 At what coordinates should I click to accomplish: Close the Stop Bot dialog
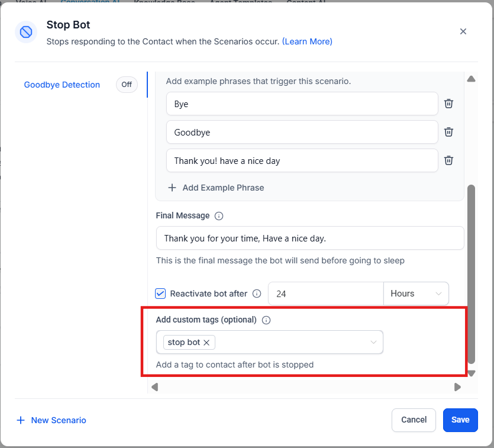tap(463, 31)
